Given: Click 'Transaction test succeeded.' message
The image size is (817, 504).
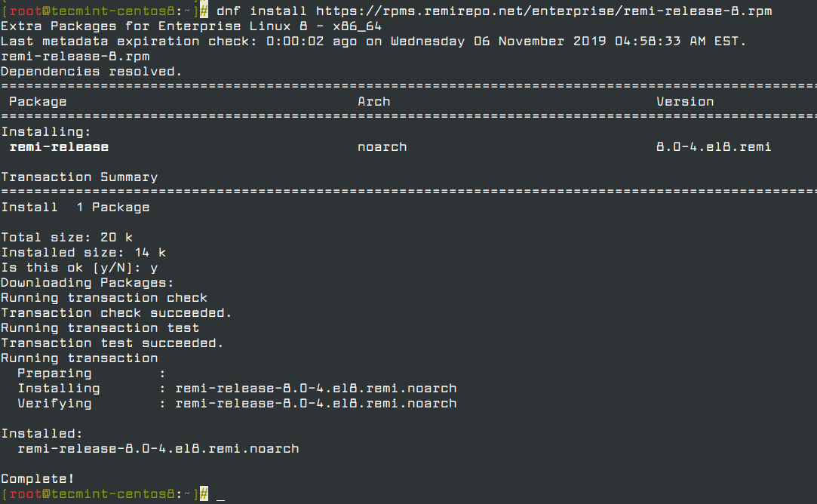Looking at the screenshot, I should pos(112,343).
